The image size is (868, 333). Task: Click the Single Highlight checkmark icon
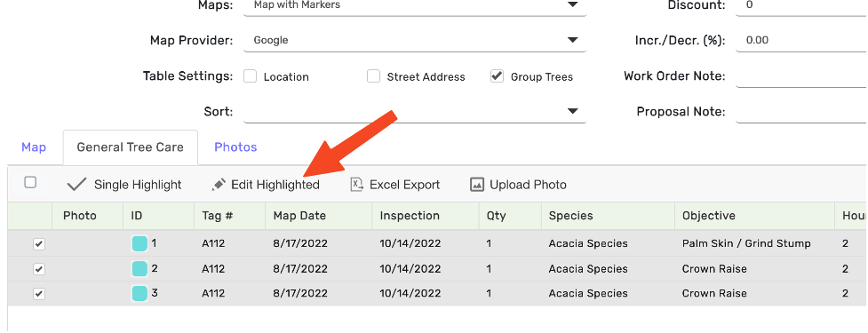pyautogui.click(x=76, y=184)
